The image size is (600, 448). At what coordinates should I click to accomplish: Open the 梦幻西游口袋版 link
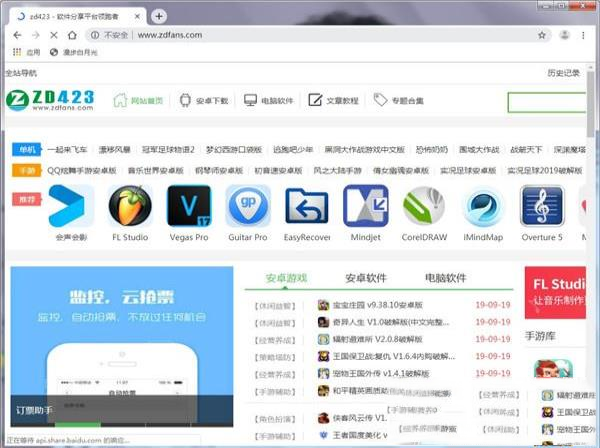pos(234,150)
